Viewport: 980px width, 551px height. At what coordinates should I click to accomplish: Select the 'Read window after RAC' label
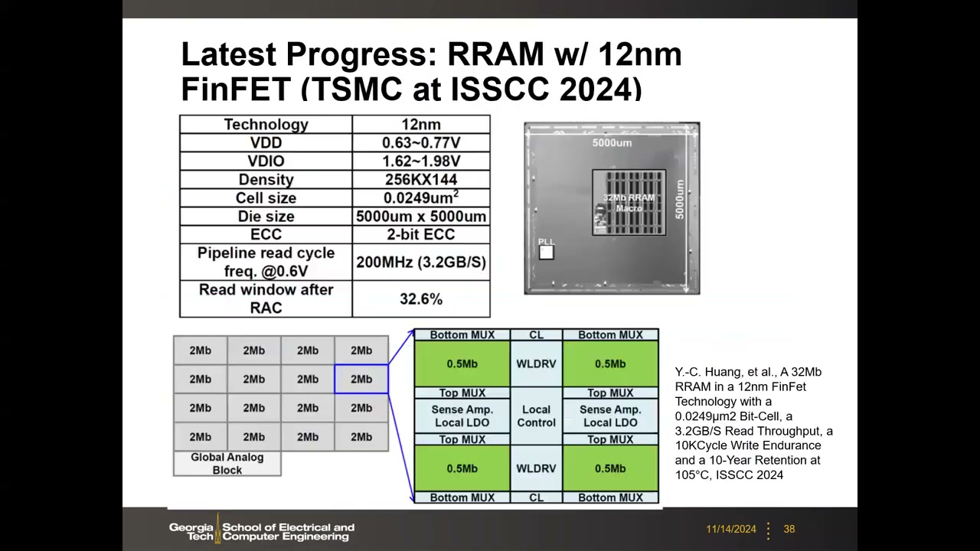pyautogui.click(x=266, y=299)
